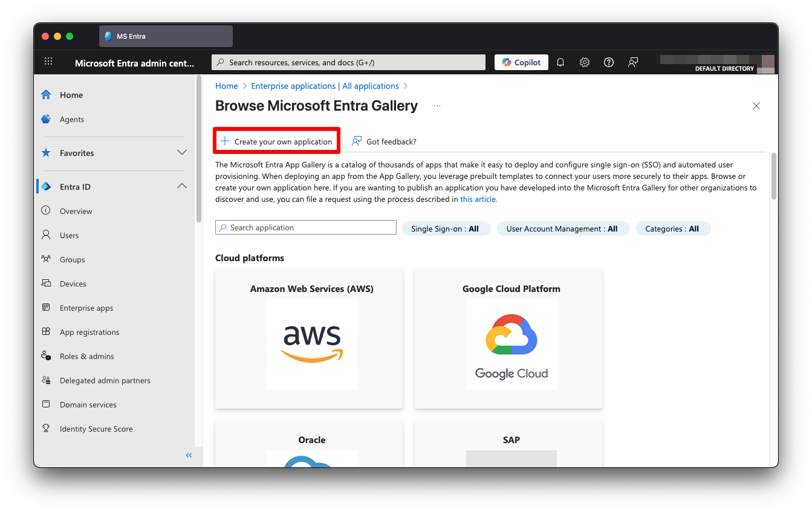This screenshot has width=812, height=512.
Task: Navigate to Enterprise applications breadcrumb
Action: click(325, 86)
